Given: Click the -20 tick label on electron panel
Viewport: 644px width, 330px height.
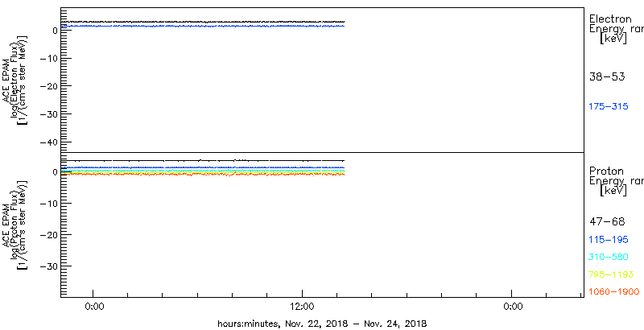Looking at the screenshot, I should (48, 86).
